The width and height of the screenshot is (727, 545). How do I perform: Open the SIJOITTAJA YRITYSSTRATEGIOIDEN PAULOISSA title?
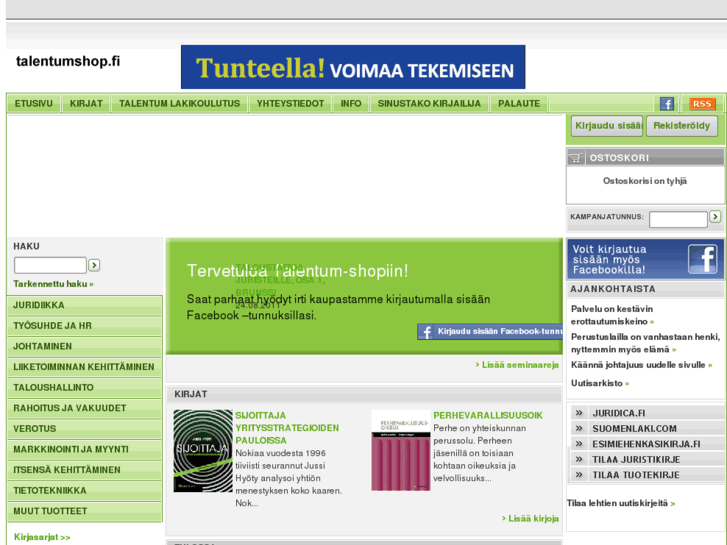click(287, 428)
